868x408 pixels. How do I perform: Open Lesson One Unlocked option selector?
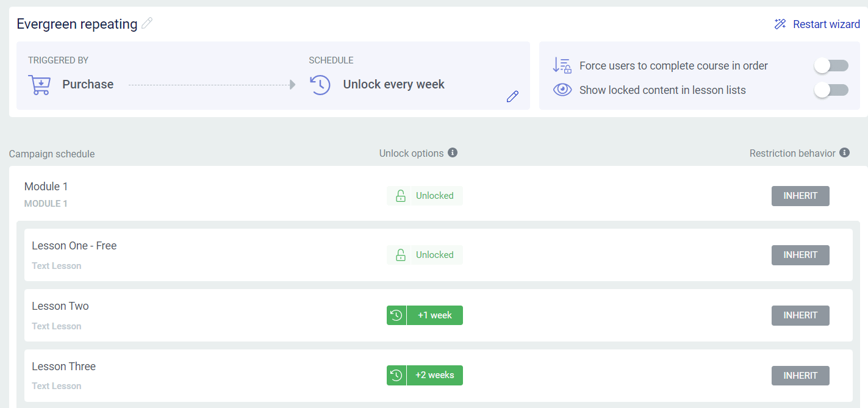coord(425,255)
